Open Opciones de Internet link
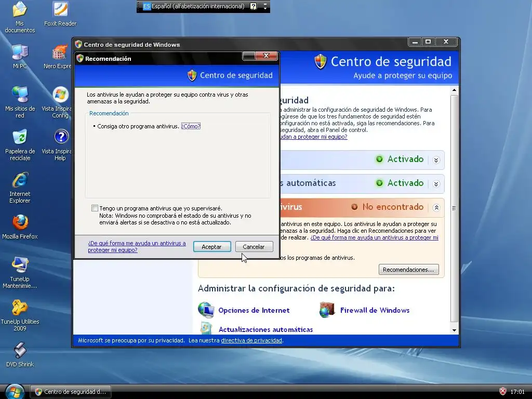532x399 pixels. 254,310
